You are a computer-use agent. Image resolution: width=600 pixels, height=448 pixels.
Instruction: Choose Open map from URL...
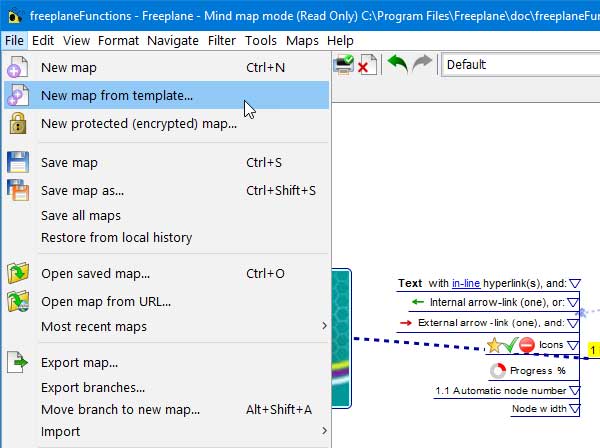coord(166,301)
